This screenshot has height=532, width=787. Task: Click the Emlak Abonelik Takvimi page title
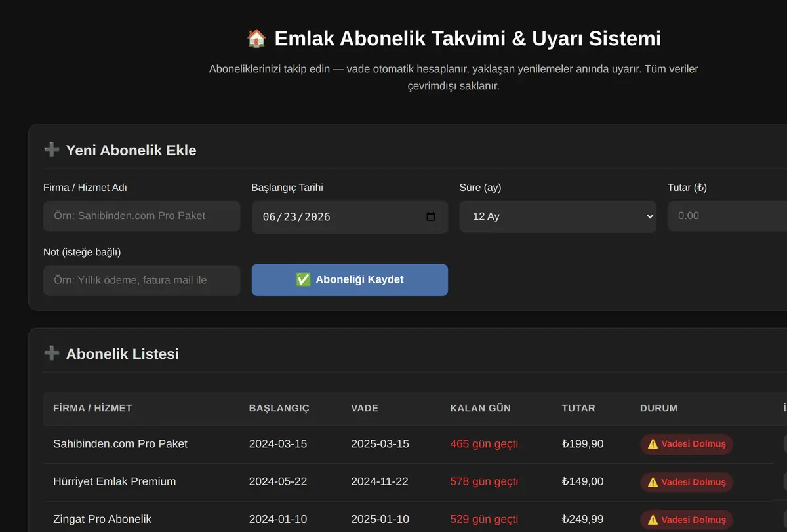468,38
